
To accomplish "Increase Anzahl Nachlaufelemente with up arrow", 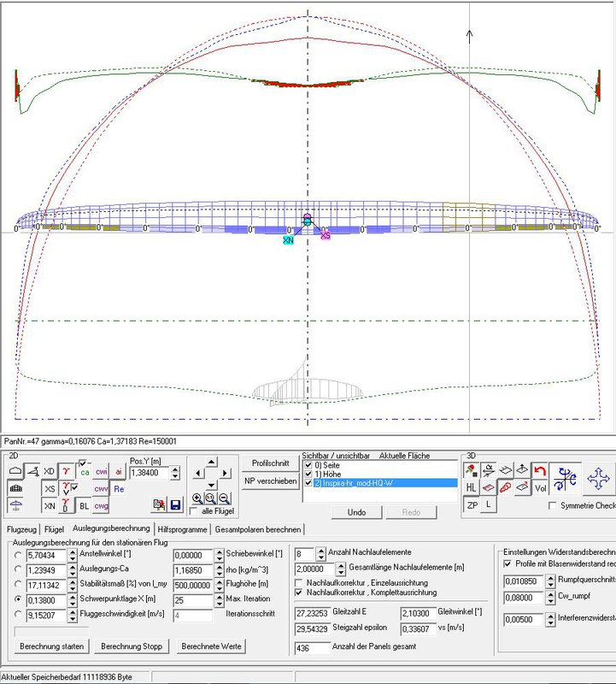I will coord(321,551).
